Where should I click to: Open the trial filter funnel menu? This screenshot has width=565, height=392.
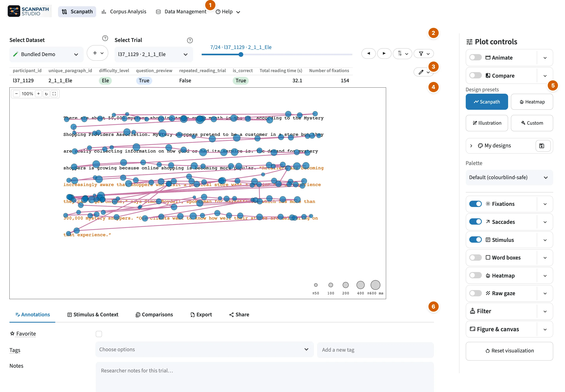click(x=424, y=53)
